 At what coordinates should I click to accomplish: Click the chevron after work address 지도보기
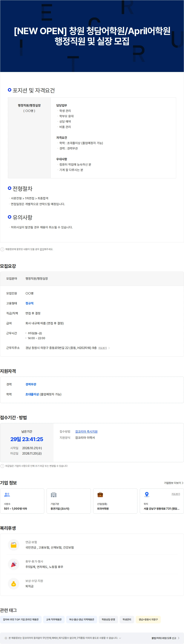(109, 348)
